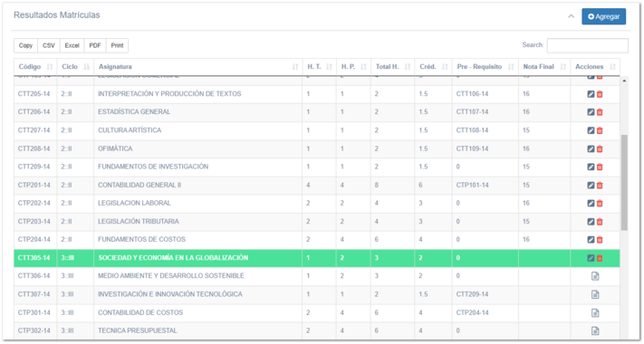
Task: Export table to Excel
Action: 72,45
